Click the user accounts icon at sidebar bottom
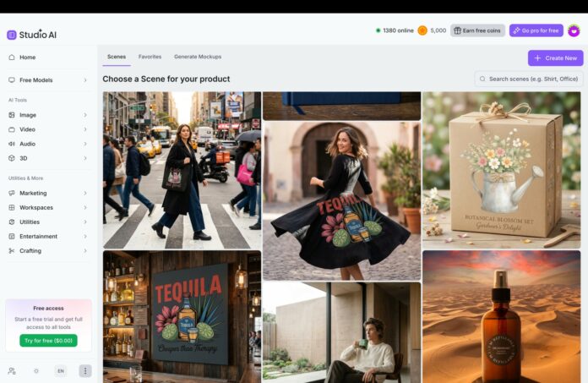Image resolution: width=588 pixels, height=383 pixels. [x=12, y=371]
